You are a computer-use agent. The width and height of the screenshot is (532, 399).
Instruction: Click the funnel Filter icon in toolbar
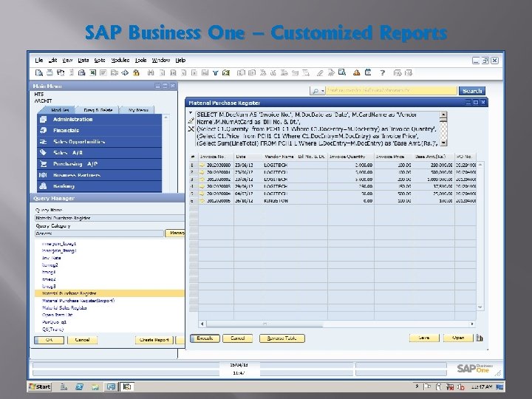tap(216, 72)
